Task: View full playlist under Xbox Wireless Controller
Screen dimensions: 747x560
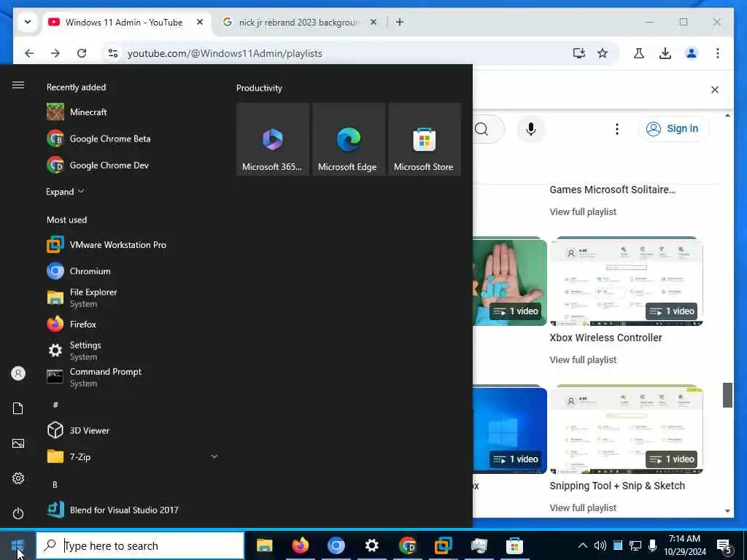Action: (x=583, y=360)
